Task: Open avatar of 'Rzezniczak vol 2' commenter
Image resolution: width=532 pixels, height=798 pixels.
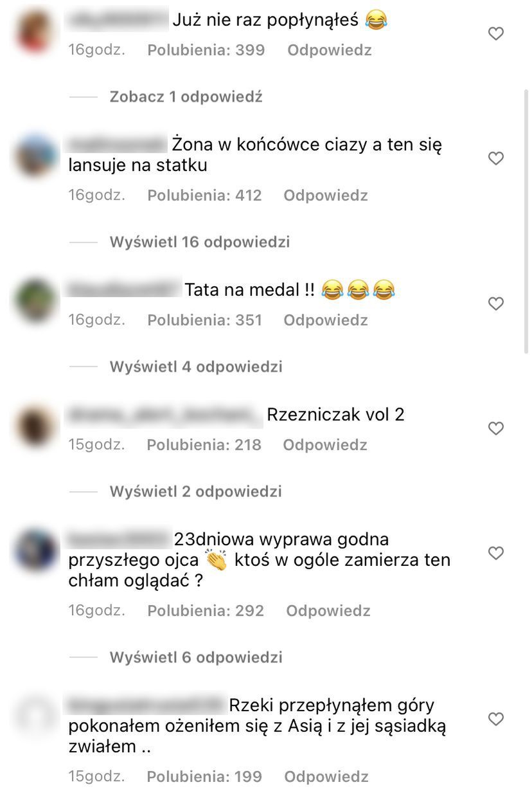Action: pos(35,426)
